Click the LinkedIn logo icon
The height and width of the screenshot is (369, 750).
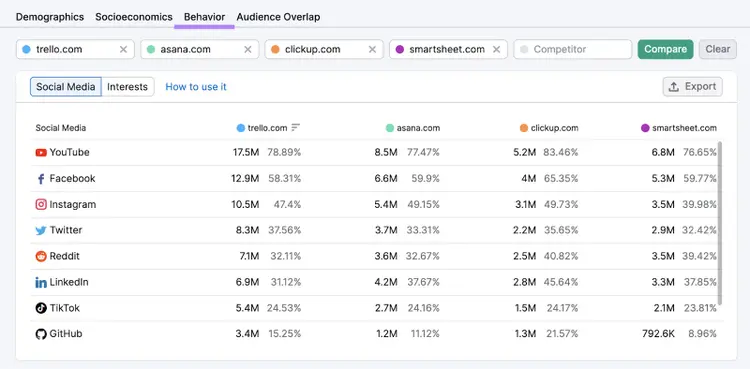tap(41, 282)
